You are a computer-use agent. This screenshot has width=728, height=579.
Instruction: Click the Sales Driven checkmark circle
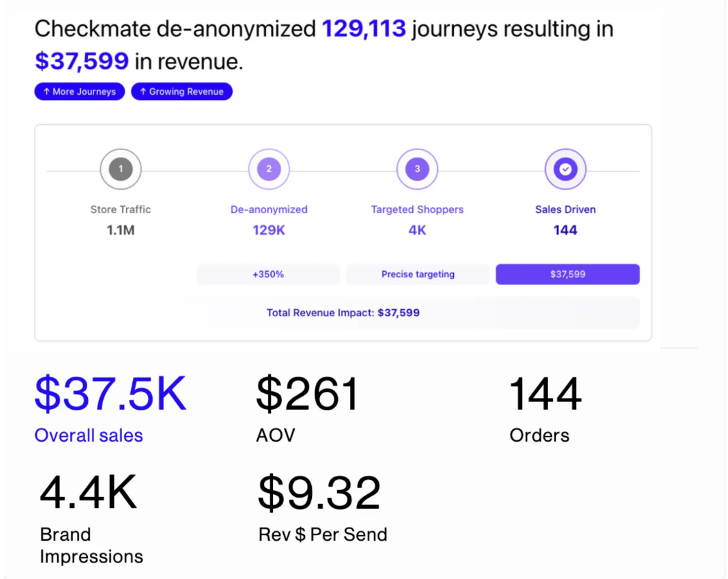tap(565, 169)
